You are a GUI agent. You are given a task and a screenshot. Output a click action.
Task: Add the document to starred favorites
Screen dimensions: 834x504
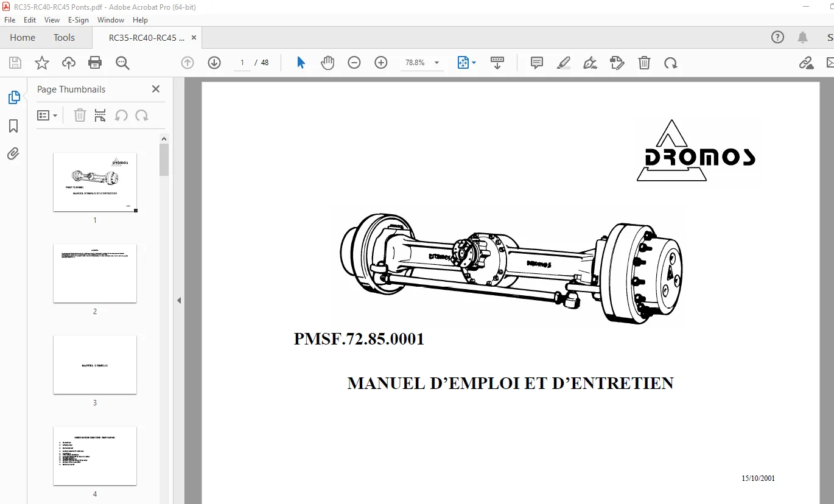42,63
